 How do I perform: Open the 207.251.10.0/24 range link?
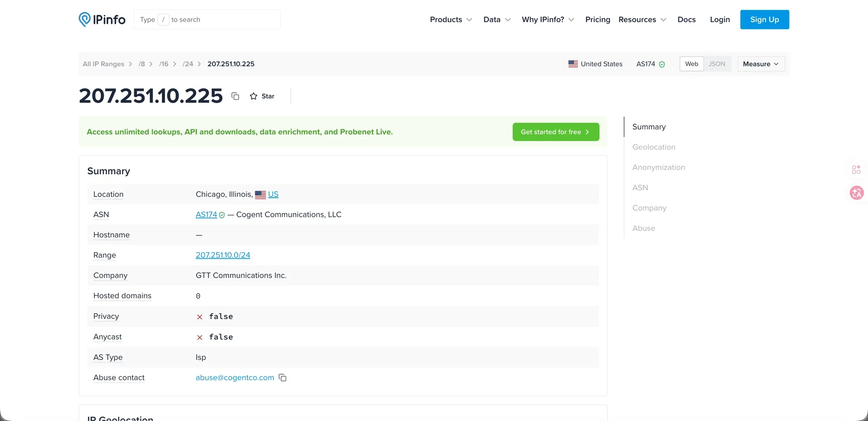click(223, 255)
